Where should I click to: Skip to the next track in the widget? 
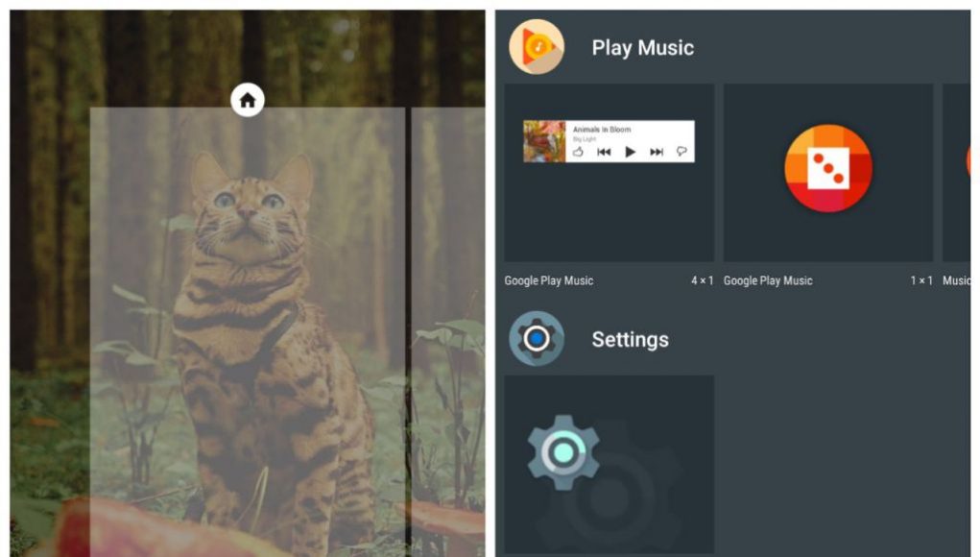tap(657, 152)
